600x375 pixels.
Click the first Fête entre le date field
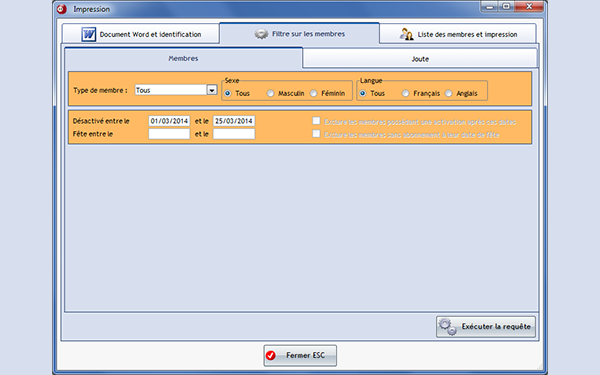169,134
